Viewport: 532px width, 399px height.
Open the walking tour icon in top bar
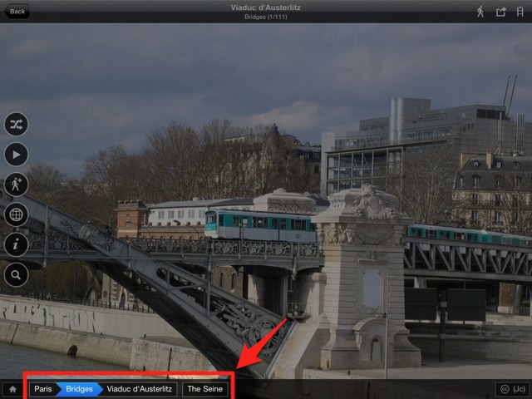[x=480, y=12]
